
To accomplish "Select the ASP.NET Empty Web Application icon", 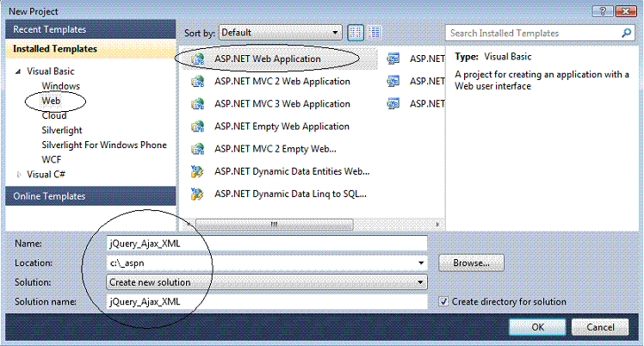I will point(197,127).
